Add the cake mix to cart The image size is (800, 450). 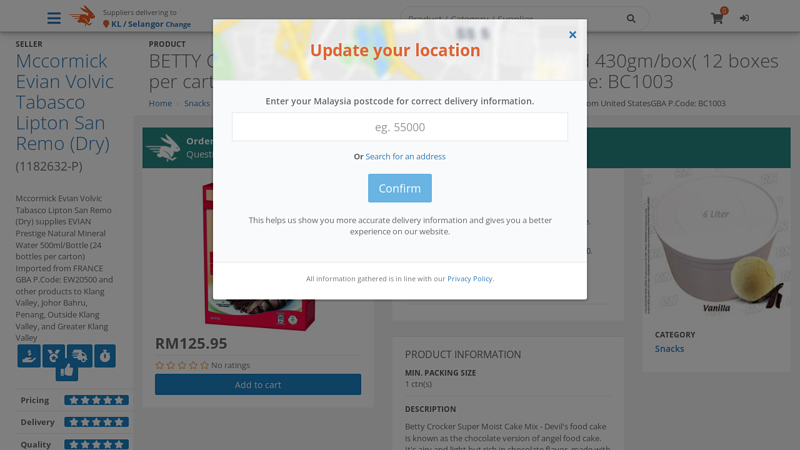pyautogui.click(x=258, y=385)
